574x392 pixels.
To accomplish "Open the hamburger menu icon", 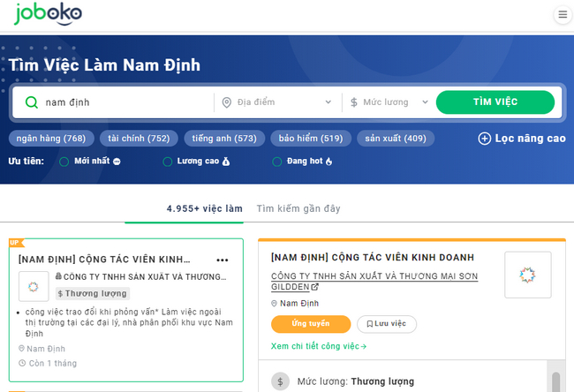I will (x=563, y=15).
